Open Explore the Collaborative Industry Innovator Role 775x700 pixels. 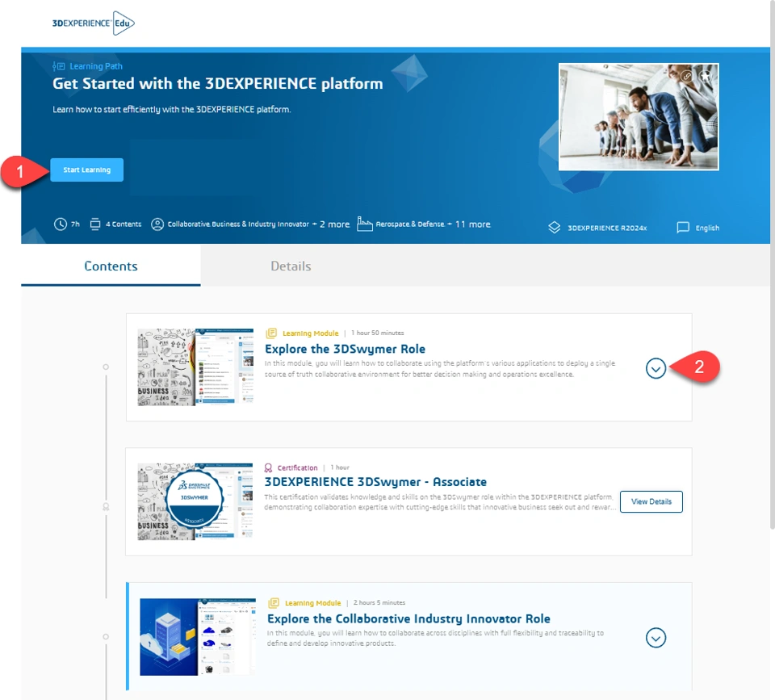[x=408, y=619]
